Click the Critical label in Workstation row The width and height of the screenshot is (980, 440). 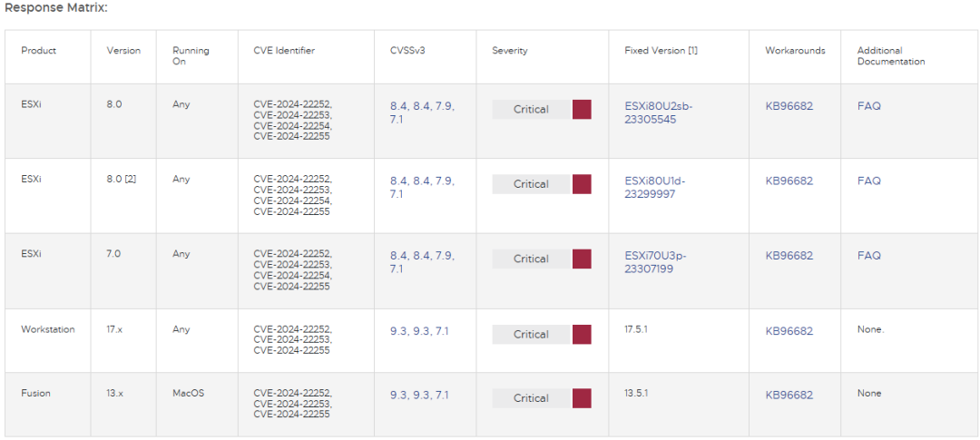[x=531, y=335]
